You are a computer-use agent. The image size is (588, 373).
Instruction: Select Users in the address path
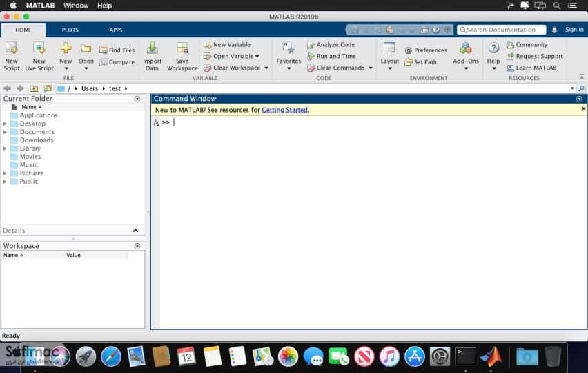[90, 88]
